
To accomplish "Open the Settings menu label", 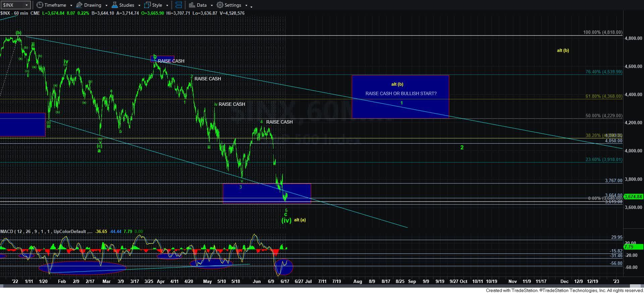I will point(233,5).
